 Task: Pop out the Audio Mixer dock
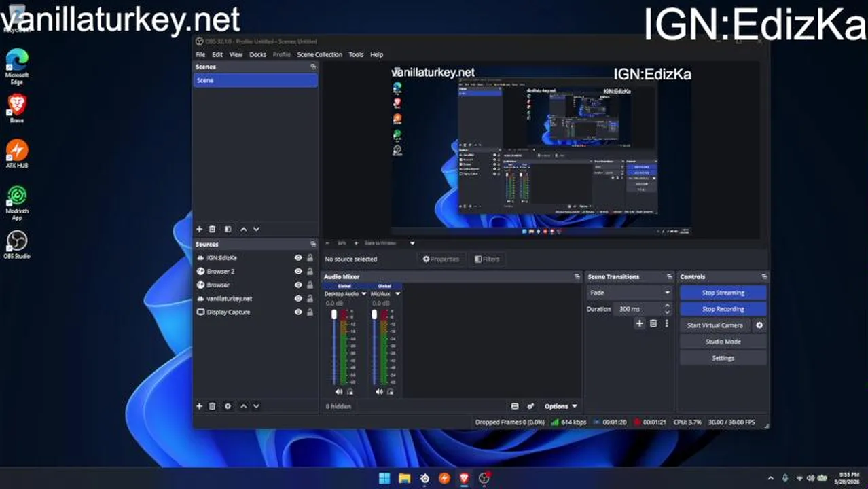(x=577, y=276)
